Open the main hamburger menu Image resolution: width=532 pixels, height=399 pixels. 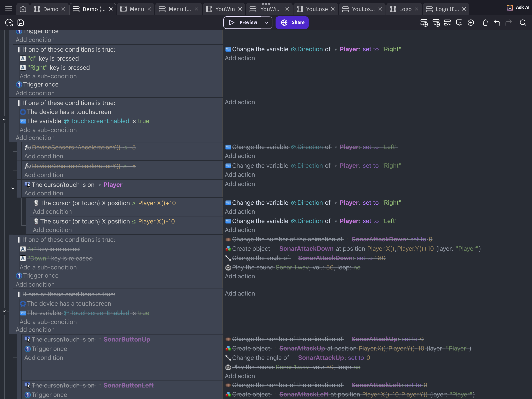point(9,9)
